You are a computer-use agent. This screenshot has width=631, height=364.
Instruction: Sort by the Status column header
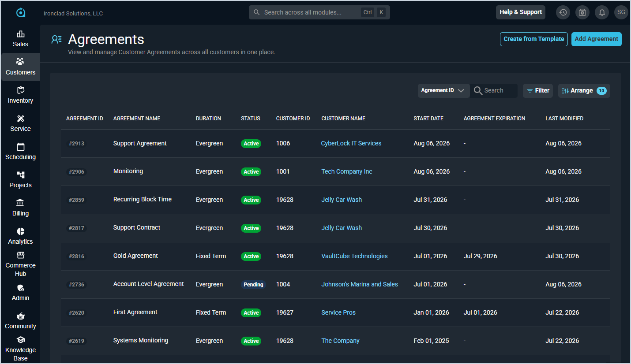251,119
